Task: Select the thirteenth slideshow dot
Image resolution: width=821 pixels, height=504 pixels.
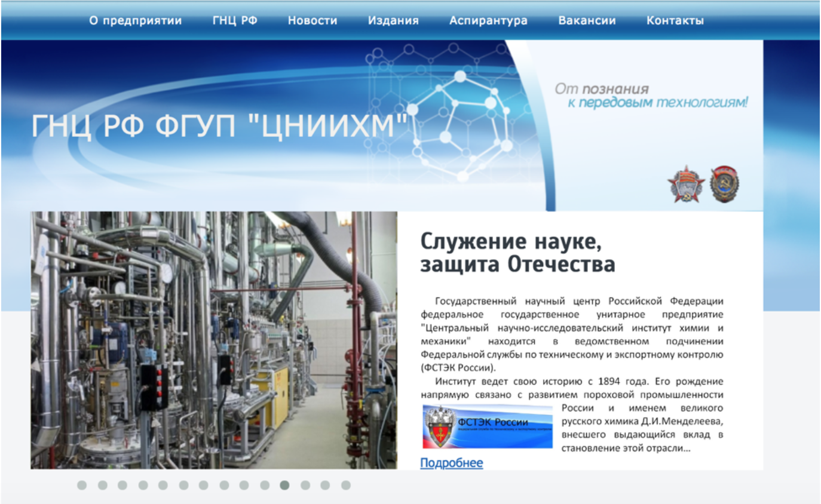Action: [x=326, y=485]
